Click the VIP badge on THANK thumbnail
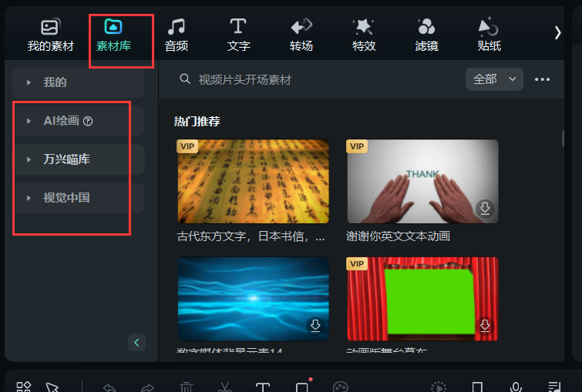This screenshot has width=582, height=392. click(x=357, y=146)
